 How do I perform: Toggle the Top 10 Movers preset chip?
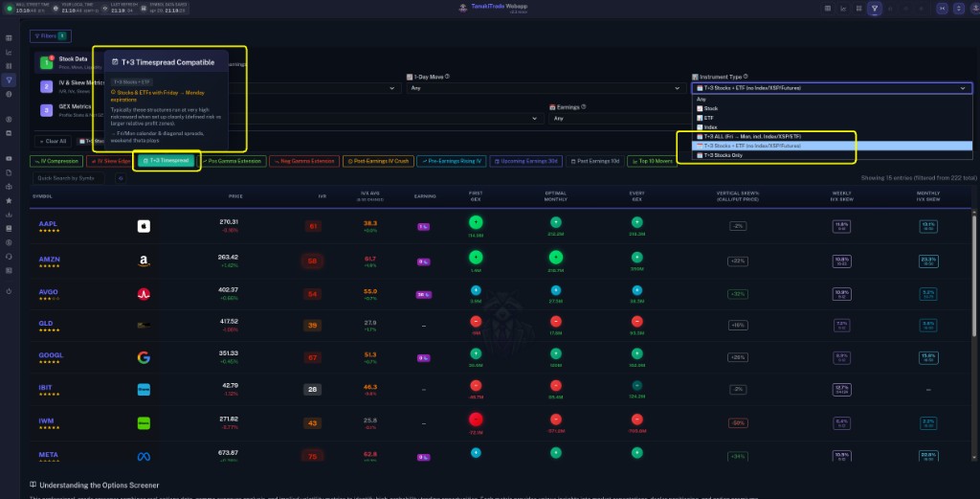(653, 161)
